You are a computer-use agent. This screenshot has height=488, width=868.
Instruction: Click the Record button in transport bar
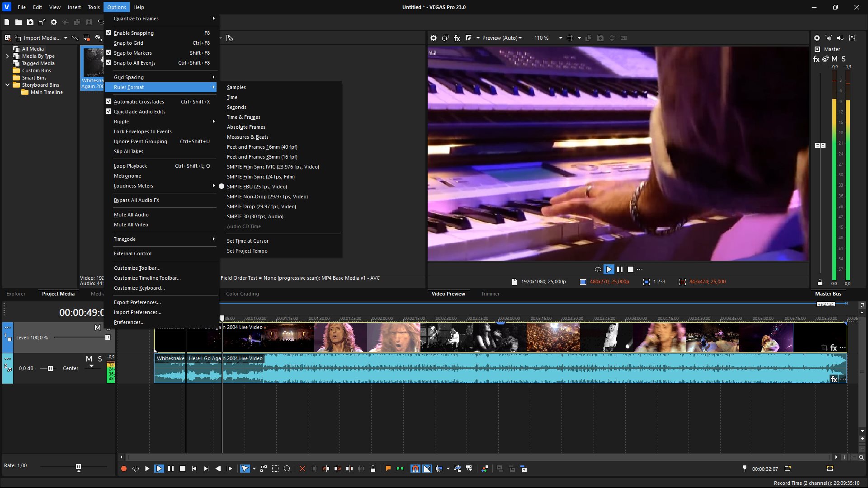[123, 469]
